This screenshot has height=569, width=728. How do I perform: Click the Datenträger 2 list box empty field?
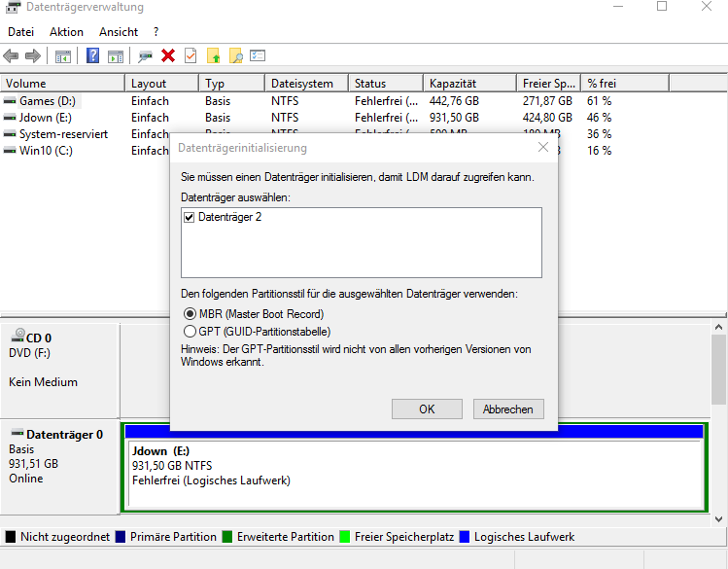click(362, 242)
